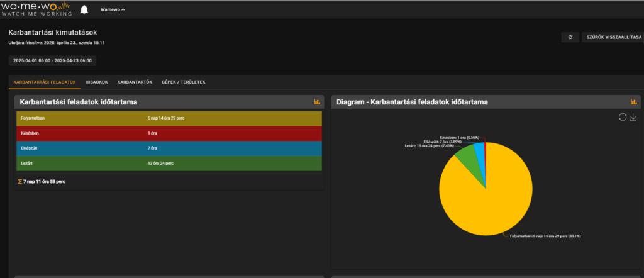Image resolution: width=644 pixels, height=278 pixels.
Task: Go to the Gépek / Területek tab
Action: click(x=184, y=82)
